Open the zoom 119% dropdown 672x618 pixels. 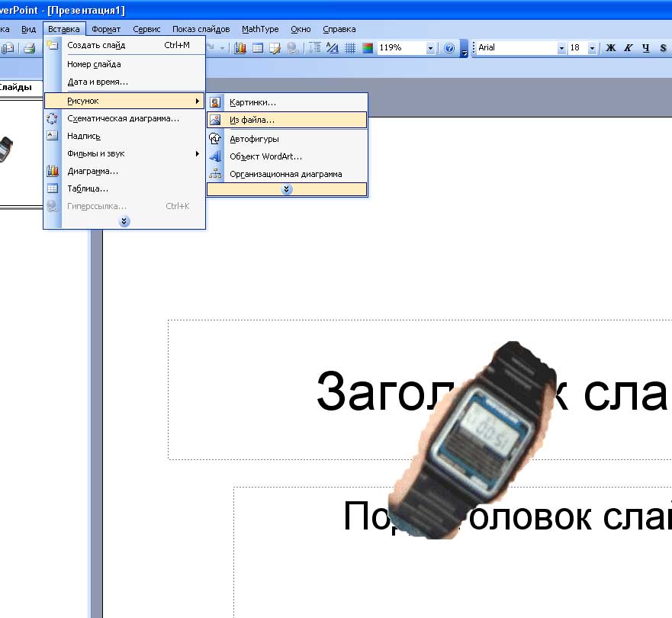(430, 48)
